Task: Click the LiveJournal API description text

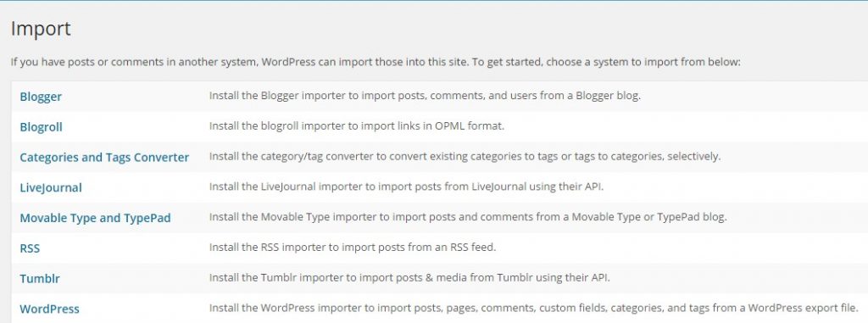Action: click(406, 187)
